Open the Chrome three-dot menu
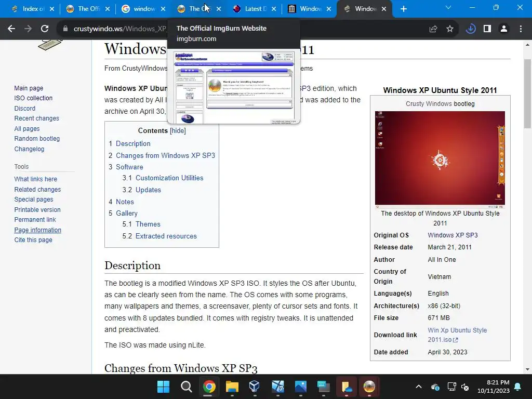This screenshot has height=399, width=532. point(521,29)
